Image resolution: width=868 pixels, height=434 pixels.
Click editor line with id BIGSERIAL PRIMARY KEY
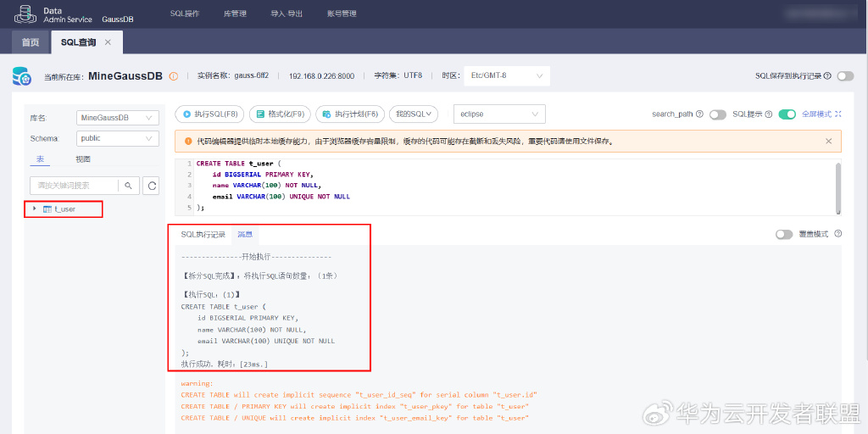point(263,175)
